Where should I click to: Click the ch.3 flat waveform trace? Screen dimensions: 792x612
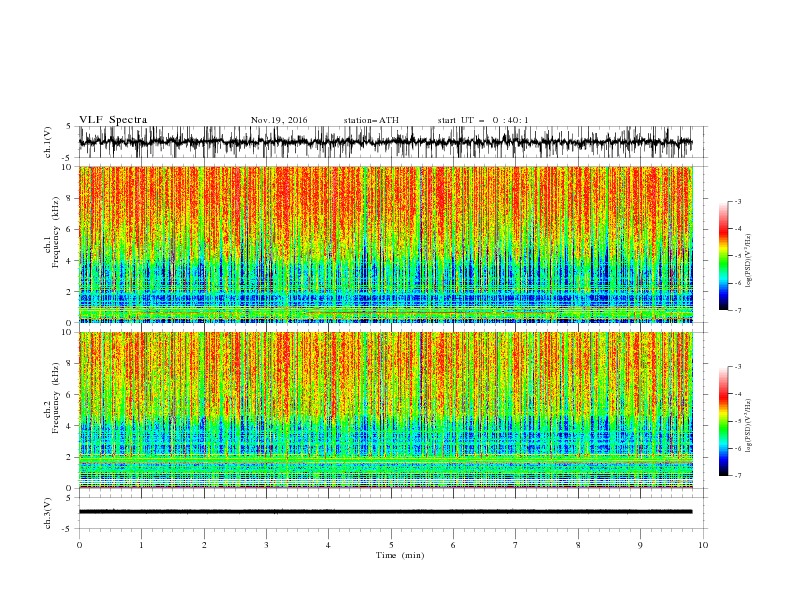[385, 512]
